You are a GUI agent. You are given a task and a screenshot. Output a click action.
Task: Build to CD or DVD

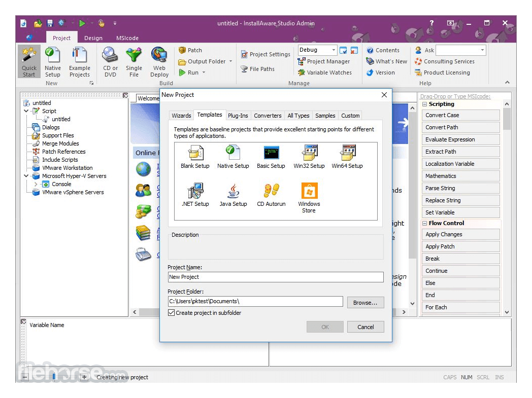tap(110, 62)
